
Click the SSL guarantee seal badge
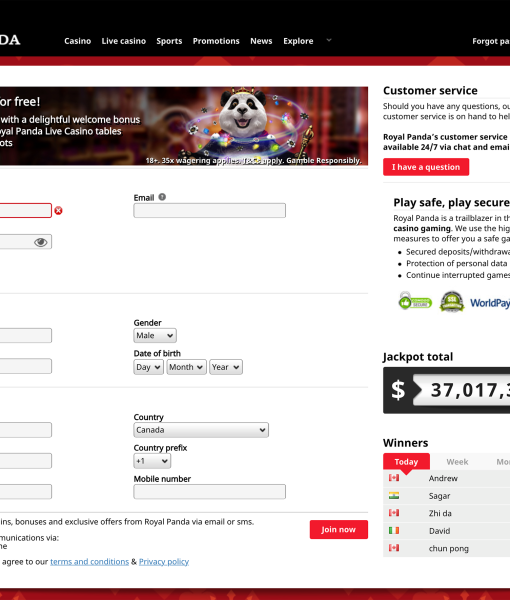click(452, 302)
